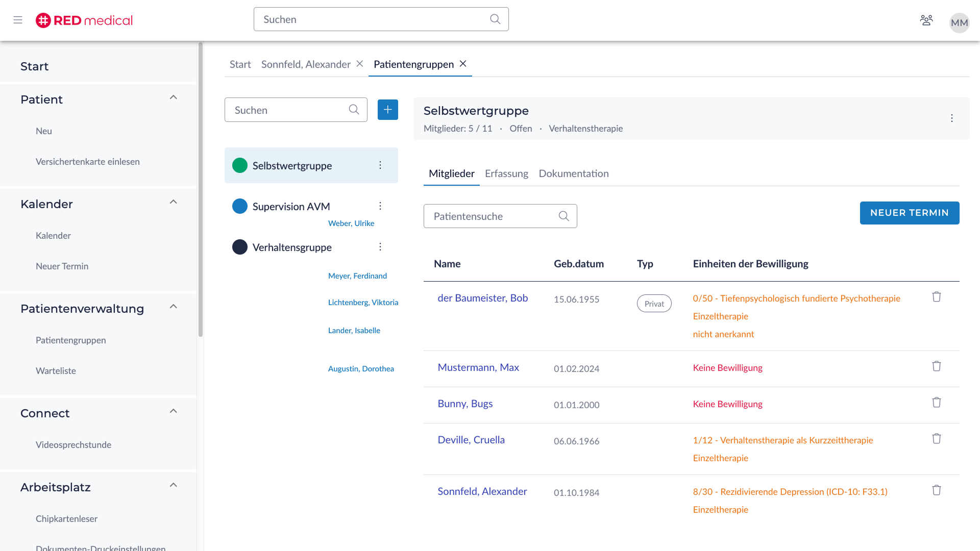
Task: Collapse the Patient sidebar section
Action: coord(173,97)
